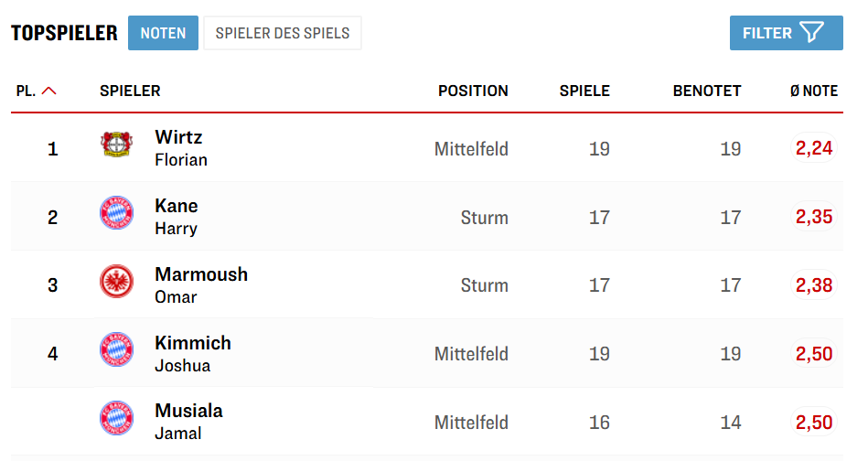Sort table by Benotet column
868x461 pixels.
tap(706, 91)
